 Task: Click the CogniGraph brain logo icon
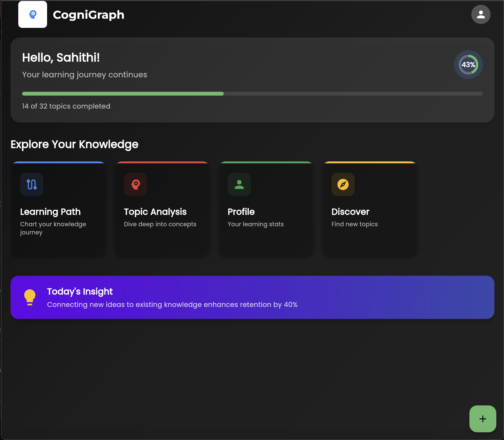(x=33, y=14)
